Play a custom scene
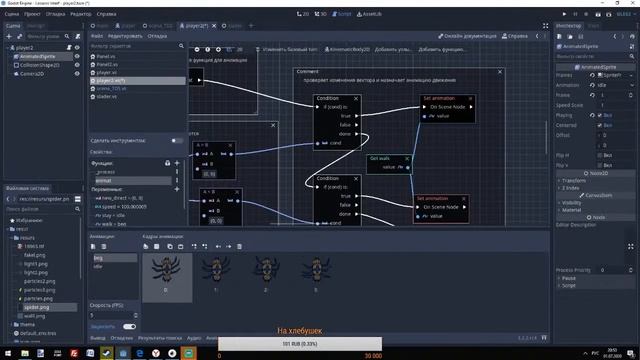This screenshot has height=360, width=640. click(x=609, y=14)
